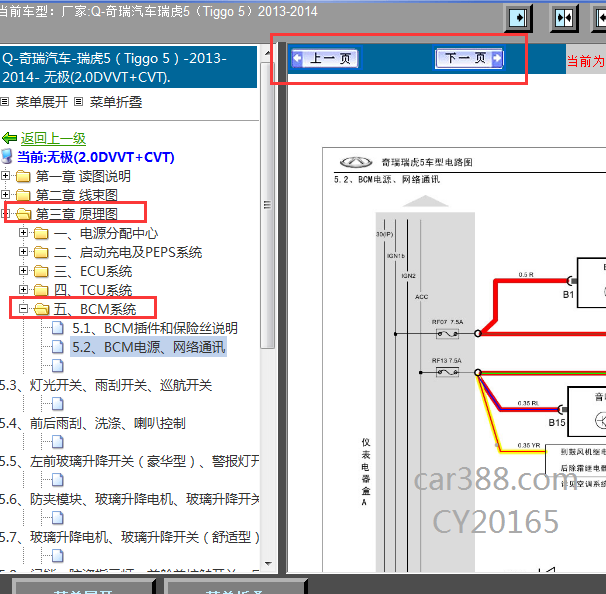
Task: Click the green back arrow icon
Action: [x=9, y=138]
